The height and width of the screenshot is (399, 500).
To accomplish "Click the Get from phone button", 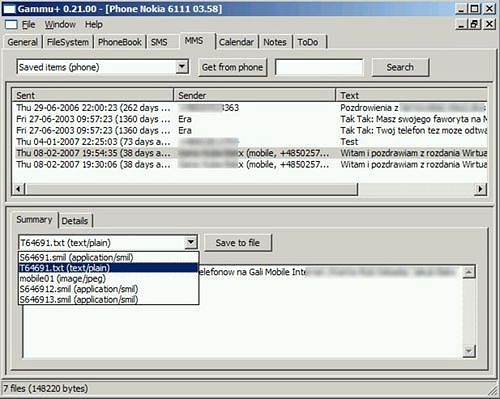I will tap(232, 67).
